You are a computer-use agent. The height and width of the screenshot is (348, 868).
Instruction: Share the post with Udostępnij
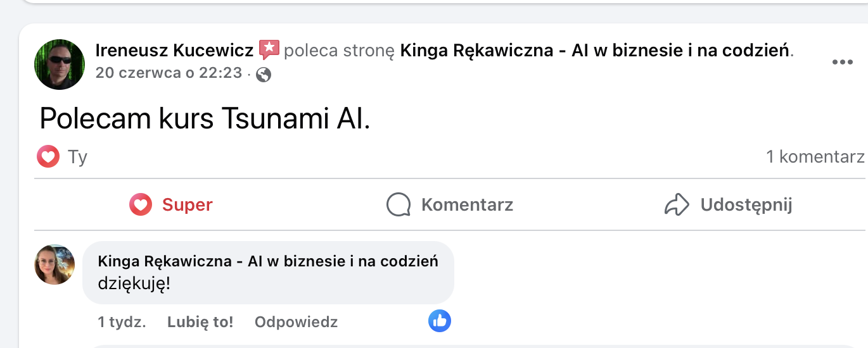[x=729, y=205]
